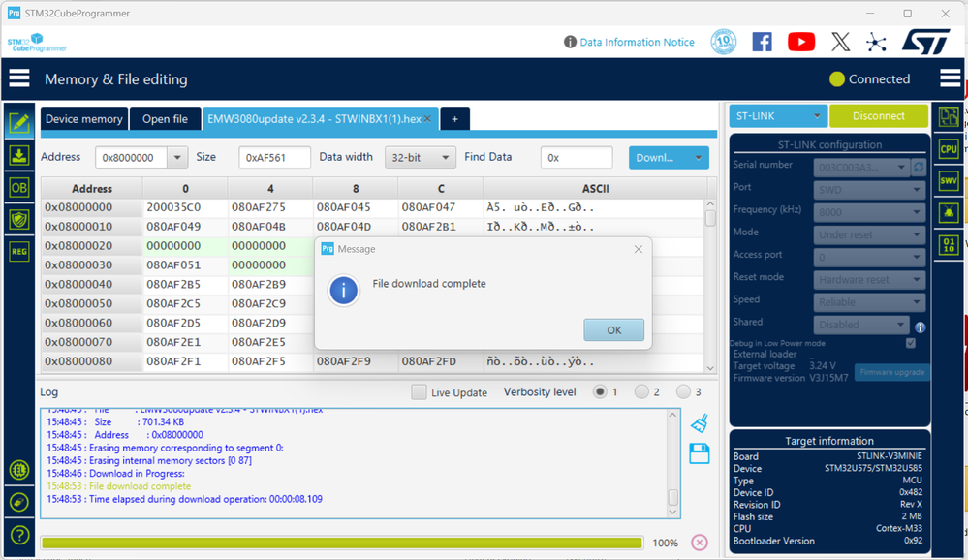Open the Option Bytes OB icon
The width and height of the screenshot is (968, 560).
[19, 188]
